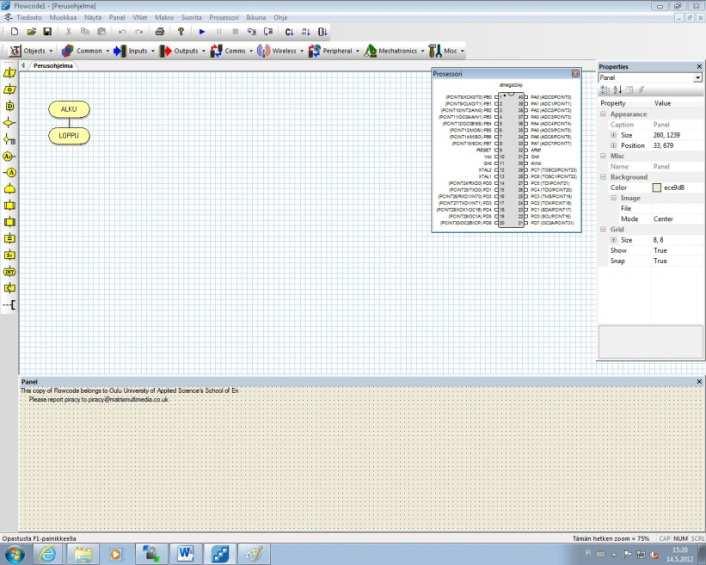706x565 pixels.
Task: Collapse the Image property subgroup
Action: tap(613, 198)
